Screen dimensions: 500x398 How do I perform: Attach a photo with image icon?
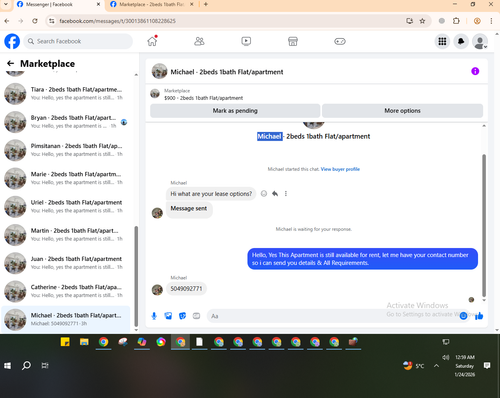168,316
